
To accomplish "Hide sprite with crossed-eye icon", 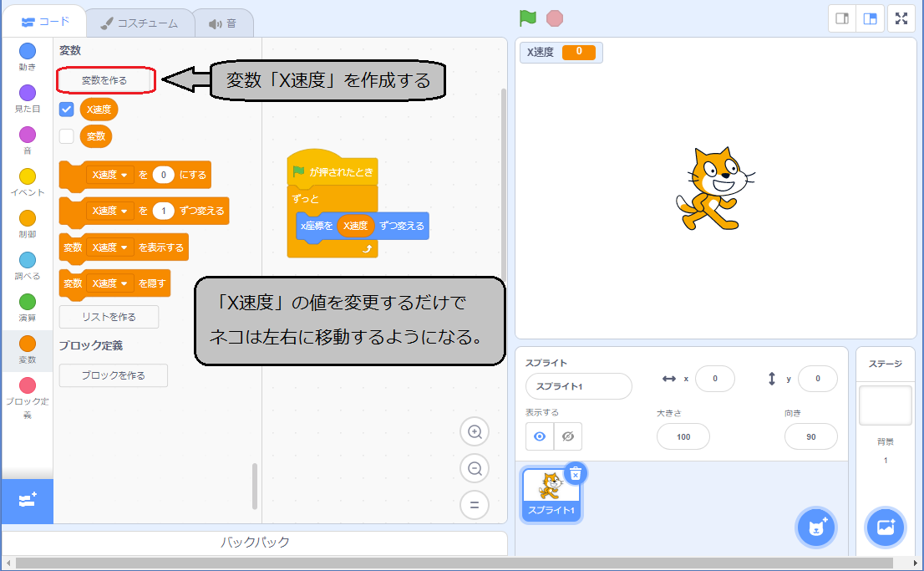I will (x=568, y=436).
